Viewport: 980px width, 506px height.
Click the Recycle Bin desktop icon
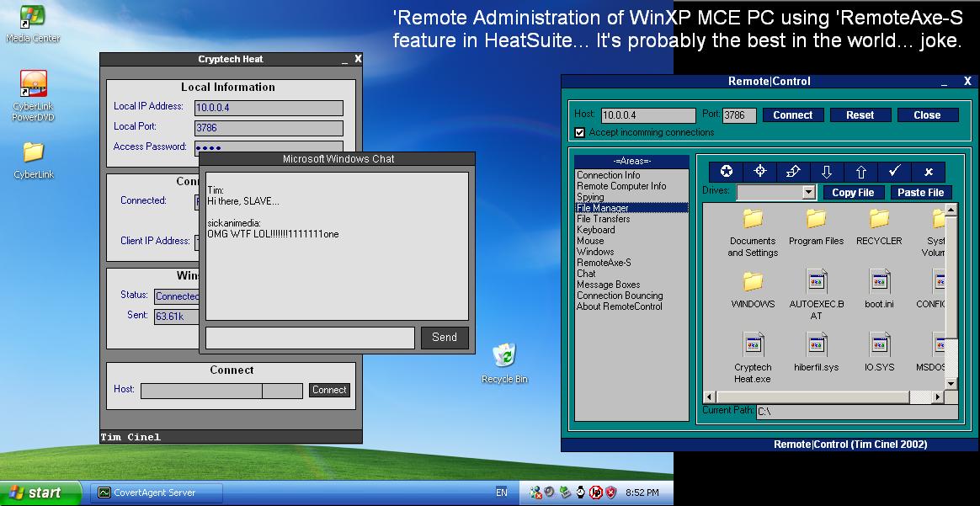(x=504, y=356)
